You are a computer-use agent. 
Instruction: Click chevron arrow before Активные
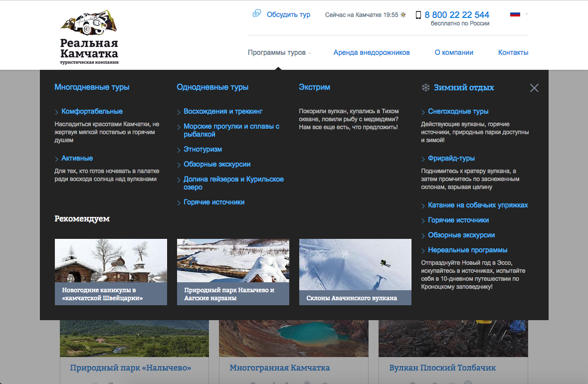point(57,159)
